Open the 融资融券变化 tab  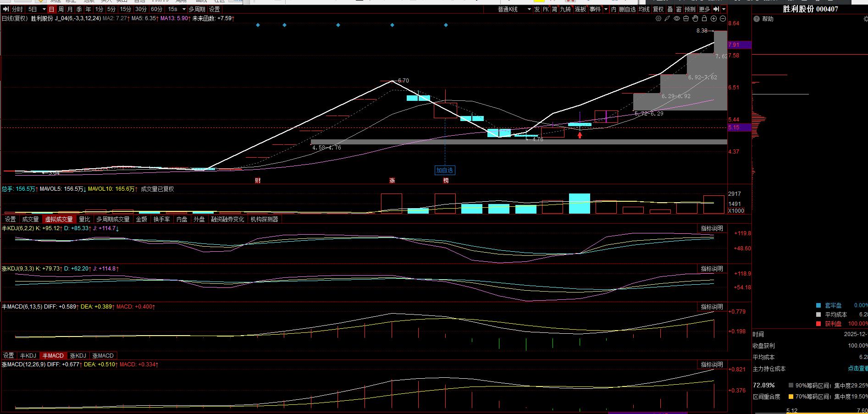pos(228,219)
